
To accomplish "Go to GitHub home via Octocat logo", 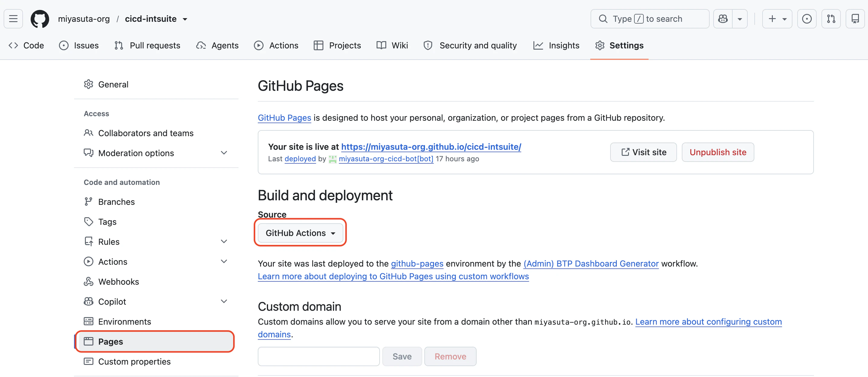I will click(40, 18).
